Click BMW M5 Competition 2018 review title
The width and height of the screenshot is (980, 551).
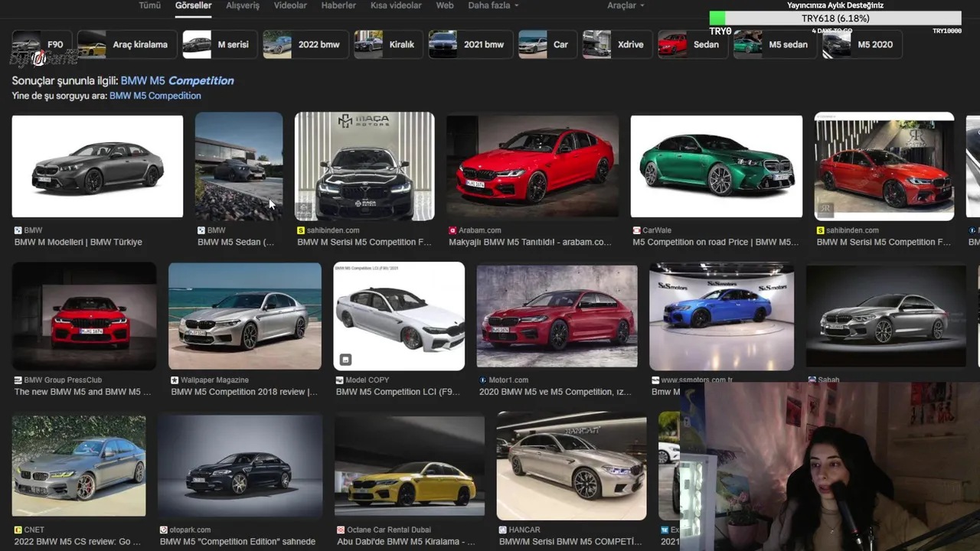[x=243, y=392]
